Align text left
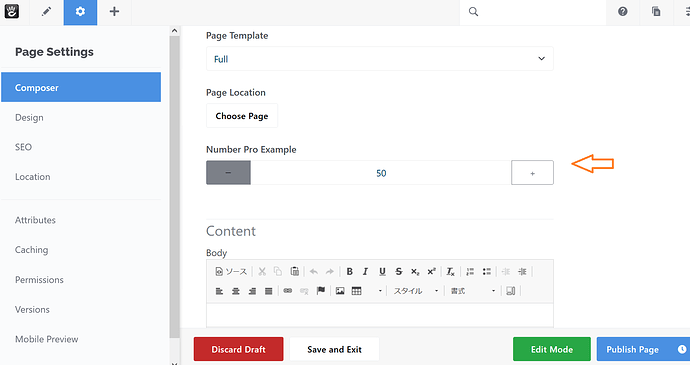 point(219,291)
